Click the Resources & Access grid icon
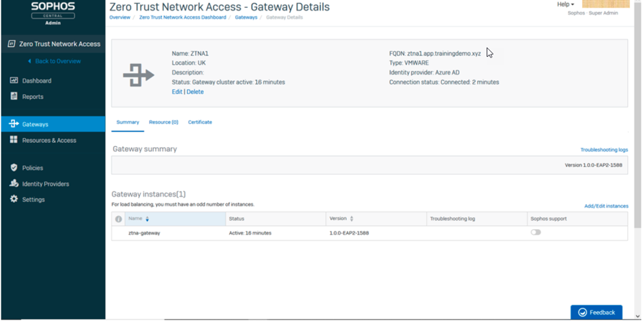 (14, 140)
